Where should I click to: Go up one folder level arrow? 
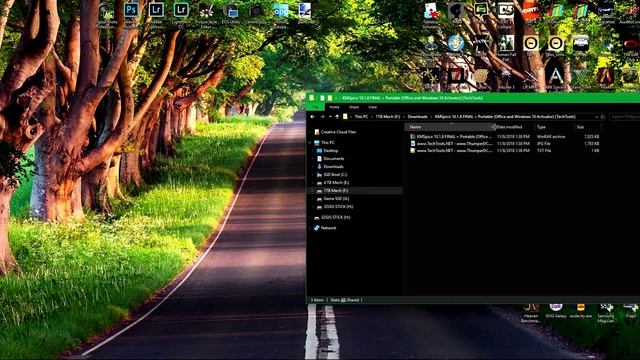click(337, 117)
